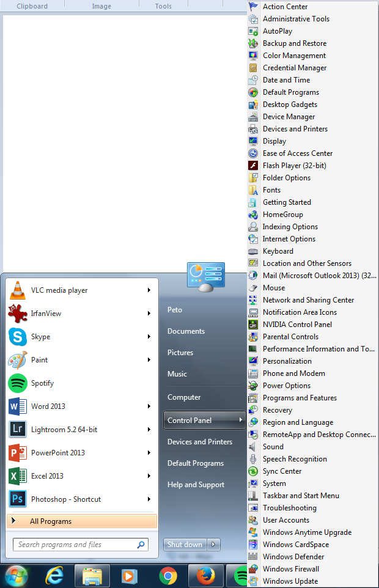Image resolution: width=379 pixels, height=588 pixels.
Task: Expand IrfanView jump list arrow
Action: click(149, 313)
